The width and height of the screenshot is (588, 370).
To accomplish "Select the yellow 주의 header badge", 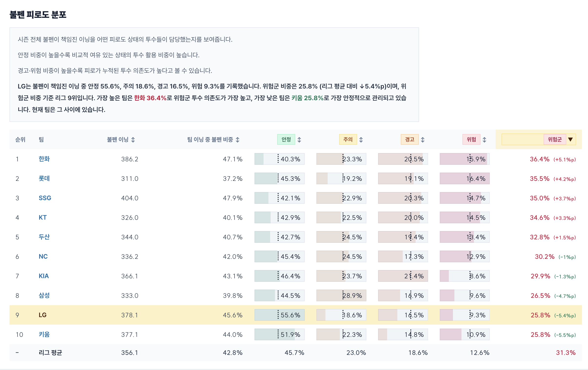I will [x=348, y=139].
